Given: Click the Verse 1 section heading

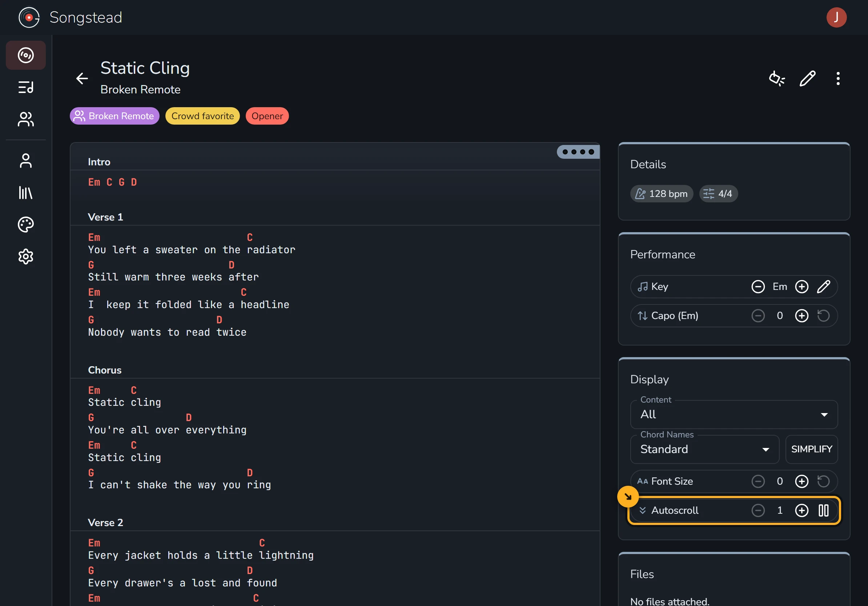Looking at the screenshot, I should (105, 217).
